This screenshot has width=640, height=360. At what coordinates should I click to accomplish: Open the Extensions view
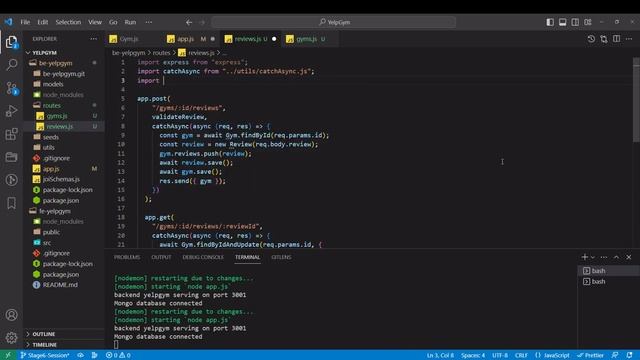(11, 134)
